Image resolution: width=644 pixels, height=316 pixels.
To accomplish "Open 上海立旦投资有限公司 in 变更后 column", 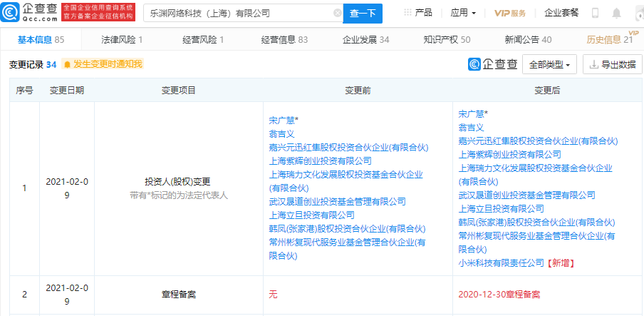I will point(501,208).
